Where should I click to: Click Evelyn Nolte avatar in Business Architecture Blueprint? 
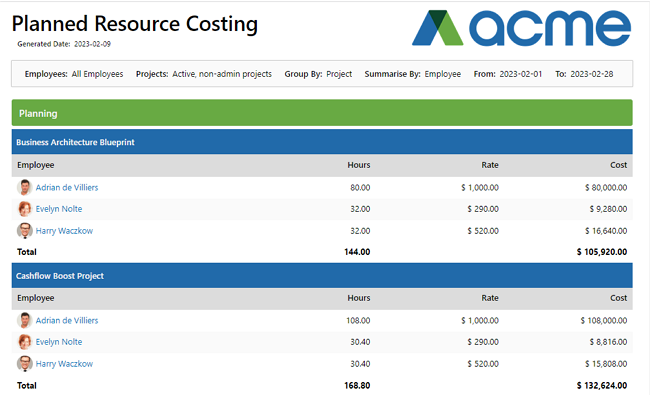pyautogui.click(x=24, y=209)
